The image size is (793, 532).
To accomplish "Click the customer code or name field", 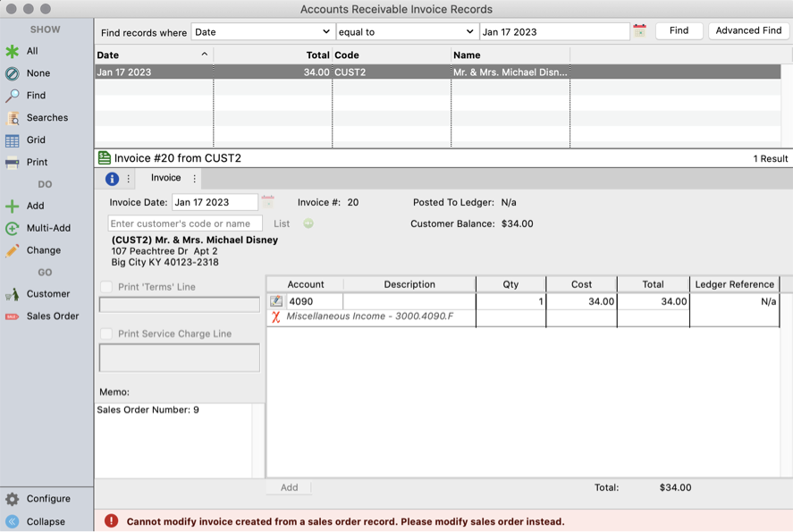I will point(185,224).
